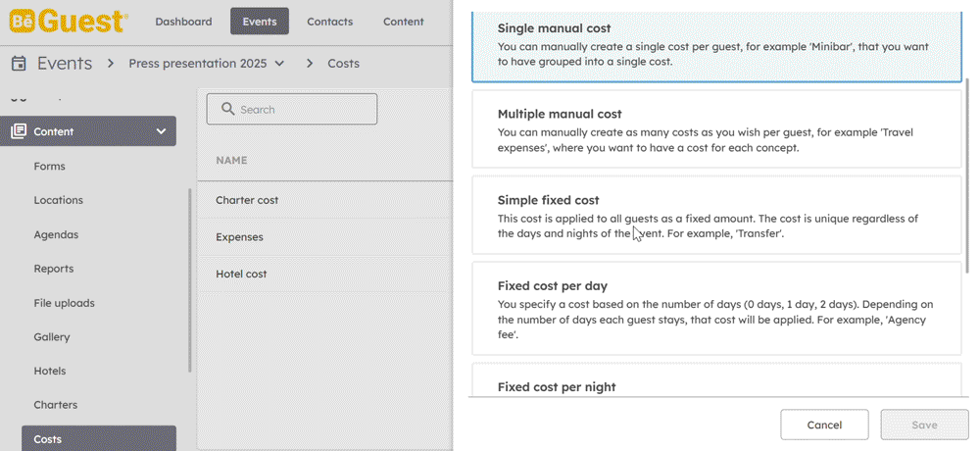Choose the Simple fixed cost option
This screenshot has height=451, width=980.
716,215
